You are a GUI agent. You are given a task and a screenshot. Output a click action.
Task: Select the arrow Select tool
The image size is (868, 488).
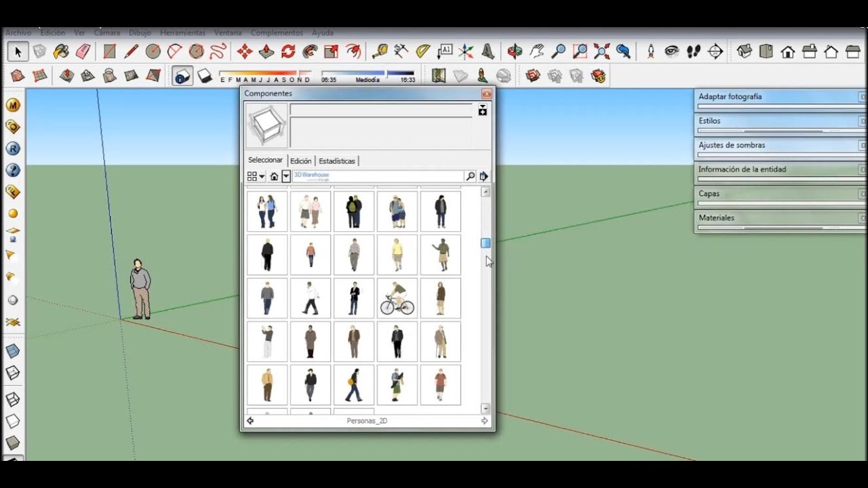pyautogui.click(x=18, y=52)
